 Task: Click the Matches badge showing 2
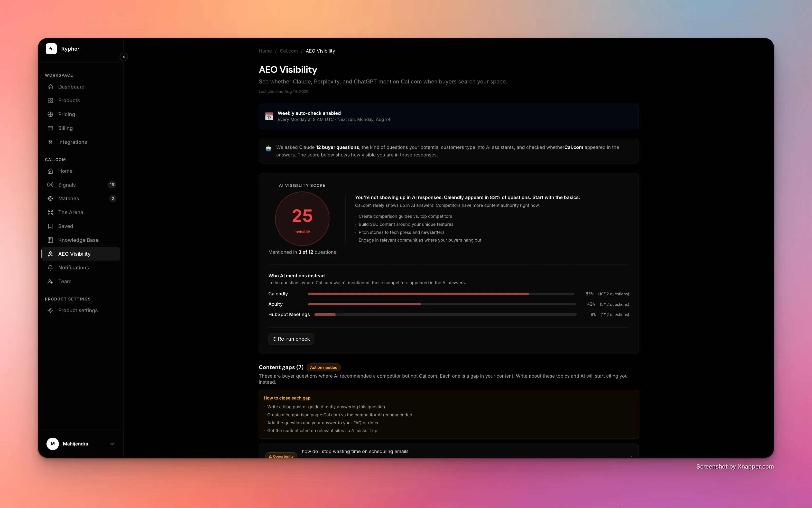pos(113,199)
